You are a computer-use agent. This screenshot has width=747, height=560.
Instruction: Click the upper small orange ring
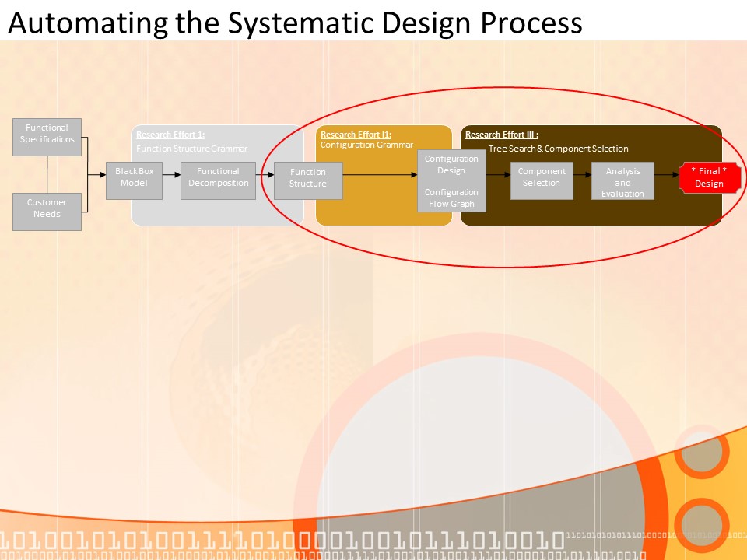700,451
